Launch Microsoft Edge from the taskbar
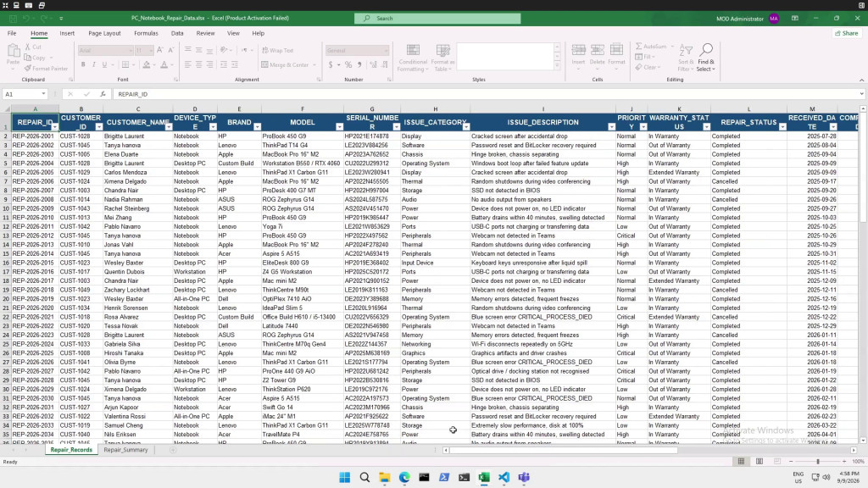This screenshot has height=488, width=868. click(404, 477)
